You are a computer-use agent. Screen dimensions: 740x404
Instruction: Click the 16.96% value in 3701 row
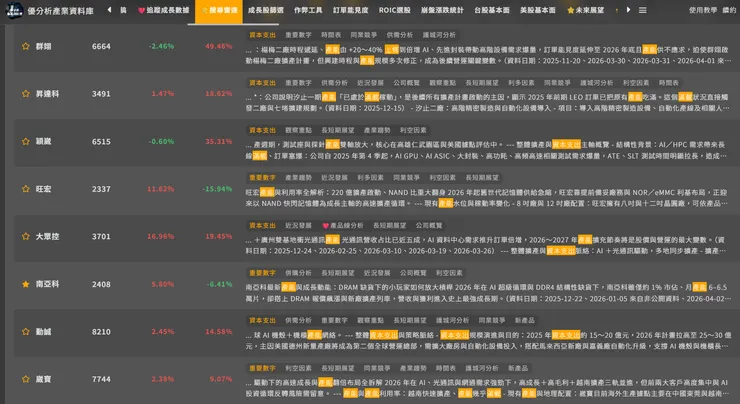160,236
